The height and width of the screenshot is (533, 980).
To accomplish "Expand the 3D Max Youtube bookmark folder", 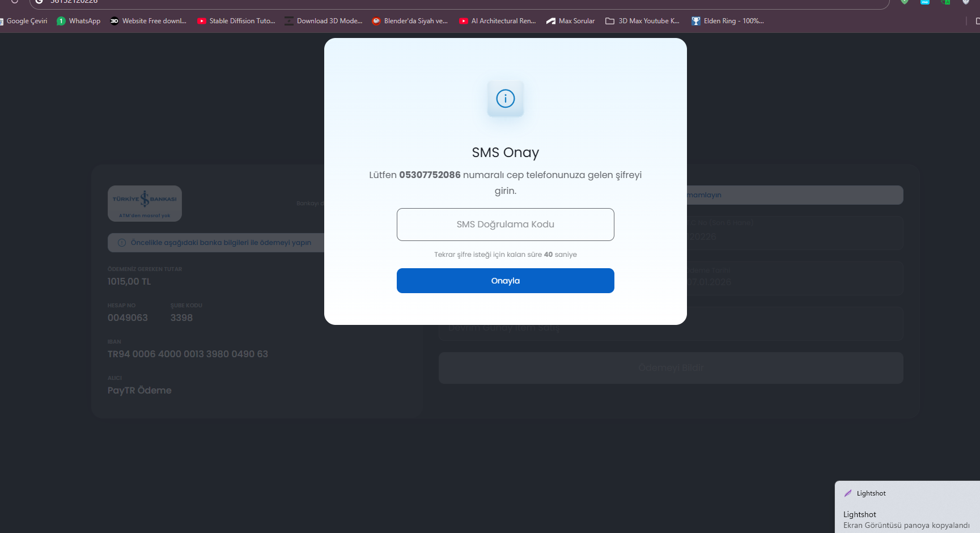I will click(643, 21).
